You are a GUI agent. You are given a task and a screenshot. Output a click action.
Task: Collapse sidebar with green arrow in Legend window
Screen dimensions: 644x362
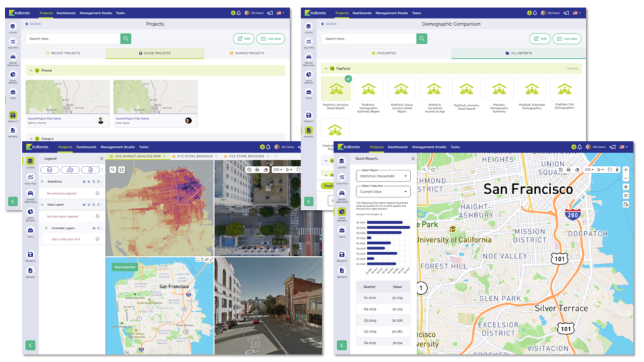pos(30,345)
